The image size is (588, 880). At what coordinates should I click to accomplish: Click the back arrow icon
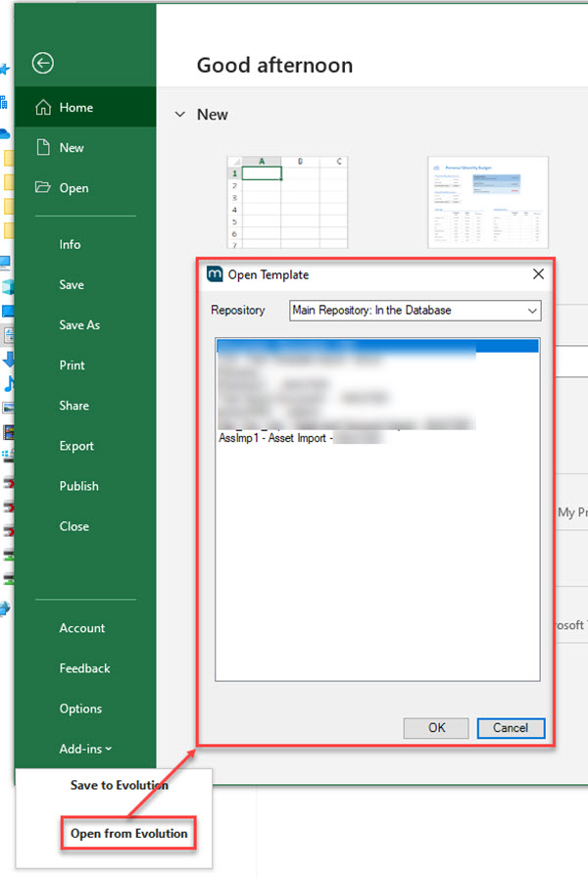coord(42,64)
